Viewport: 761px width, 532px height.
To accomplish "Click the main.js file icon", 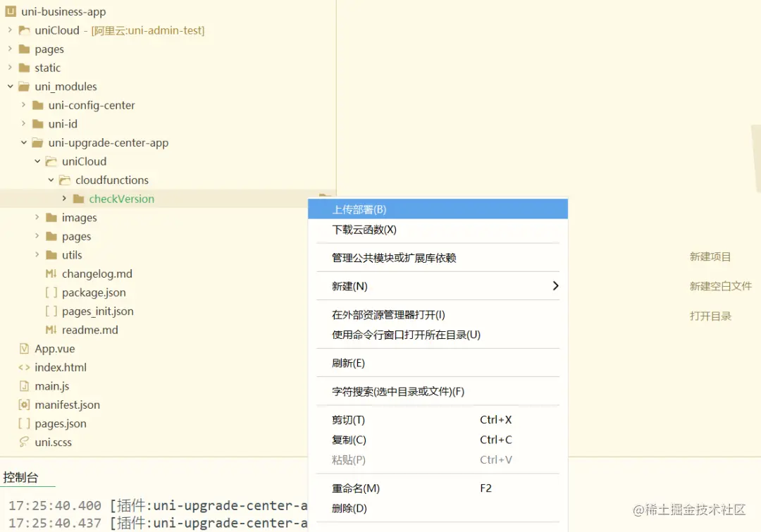I will 24,386.
